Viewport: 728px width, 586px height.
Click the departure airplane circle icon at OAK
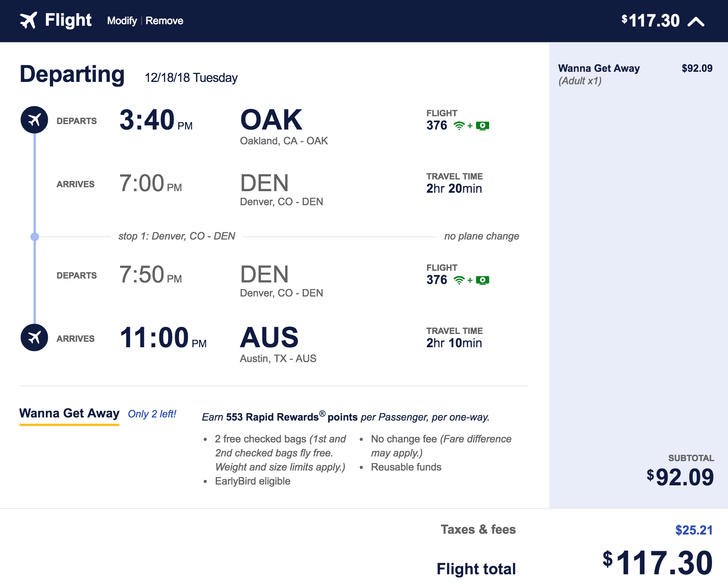[34, 120]
